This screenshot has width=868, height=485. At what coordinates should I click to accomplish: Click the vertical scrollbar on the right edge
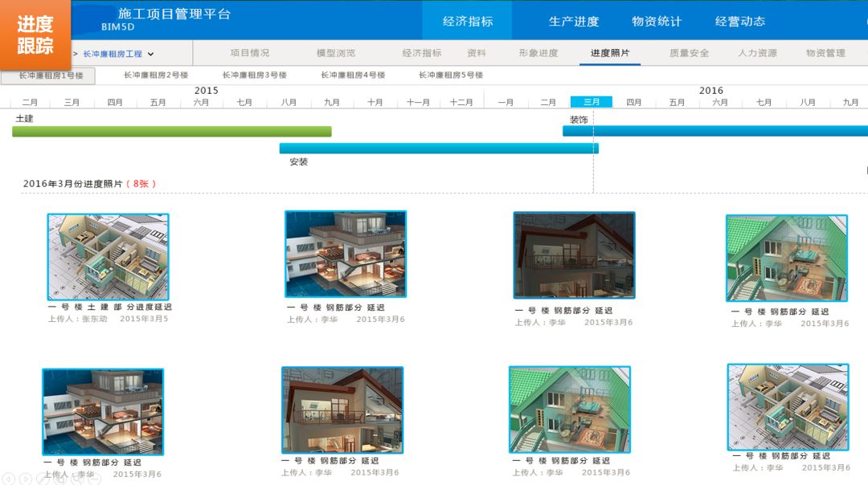[x=866, y=171]
